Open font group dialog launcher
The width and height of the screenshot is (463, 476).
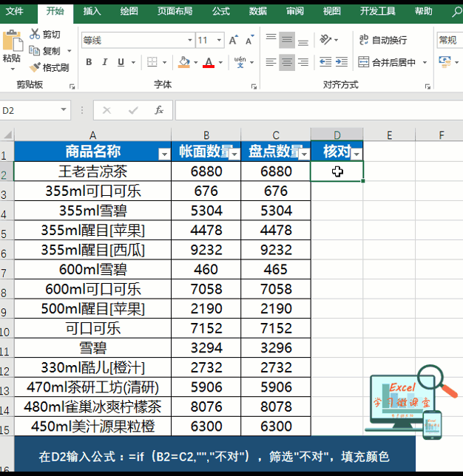click(x=254, y=86)
